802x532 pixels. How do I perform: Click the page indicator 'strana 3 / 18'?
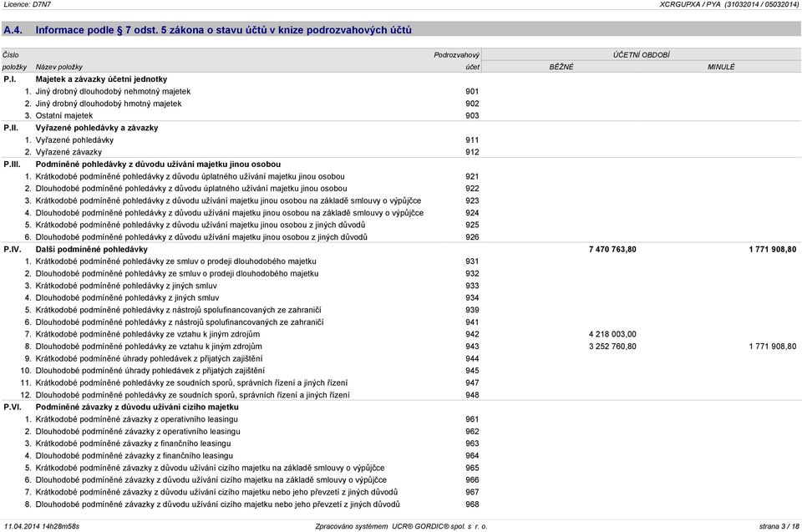[x=779, y=526]
